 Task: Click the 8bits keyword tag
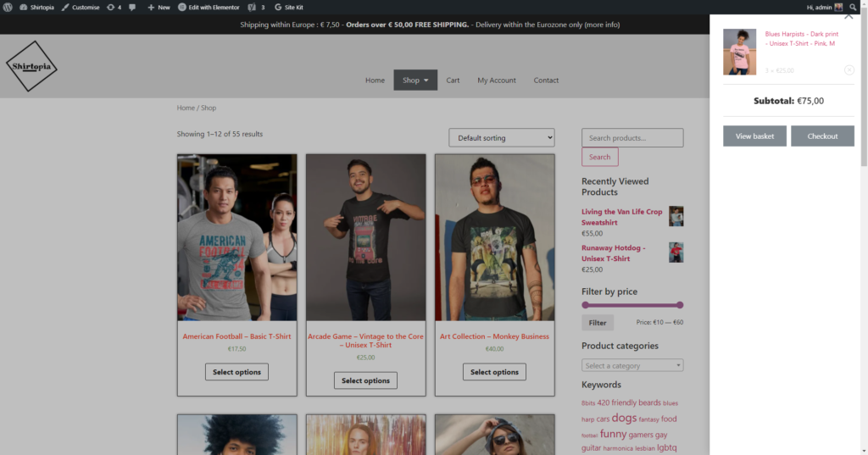click(588, 403)
